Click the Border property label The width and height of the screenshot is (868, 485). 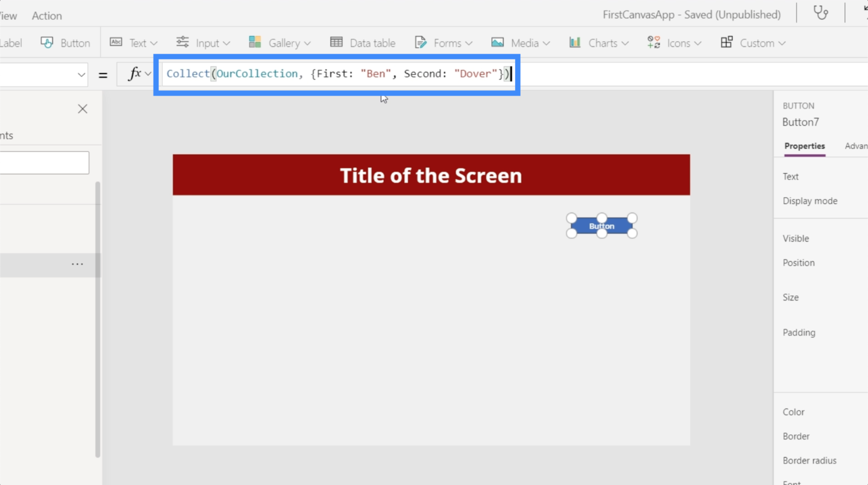coord(796,436)
